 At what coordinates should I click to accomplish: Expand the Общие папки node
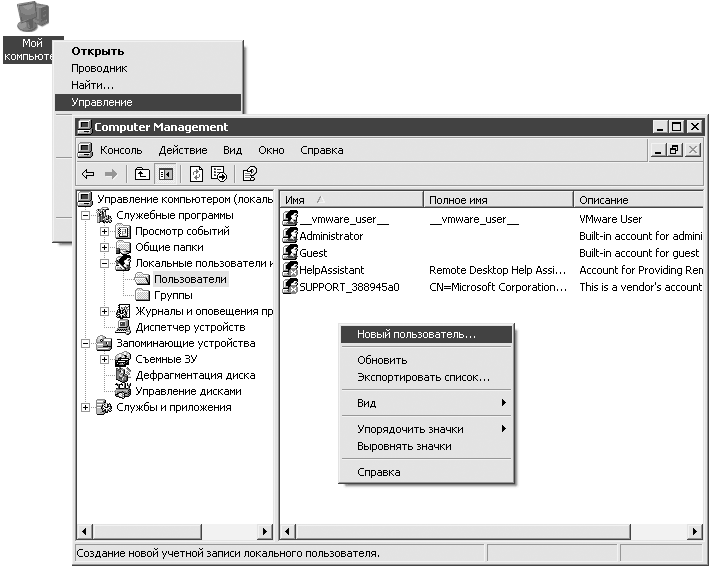coord(104,247)
